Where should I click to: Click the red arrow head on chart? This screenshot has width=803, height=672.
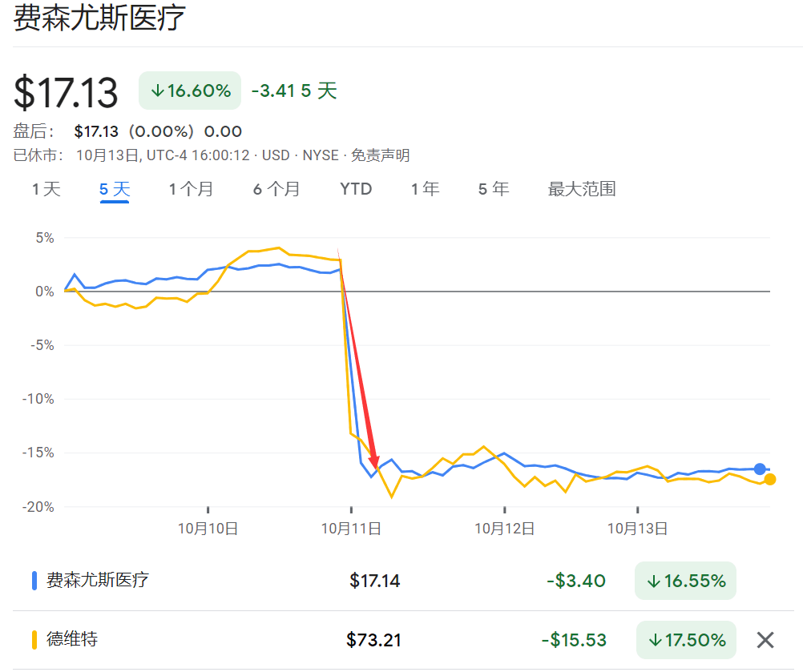(374, 464)
